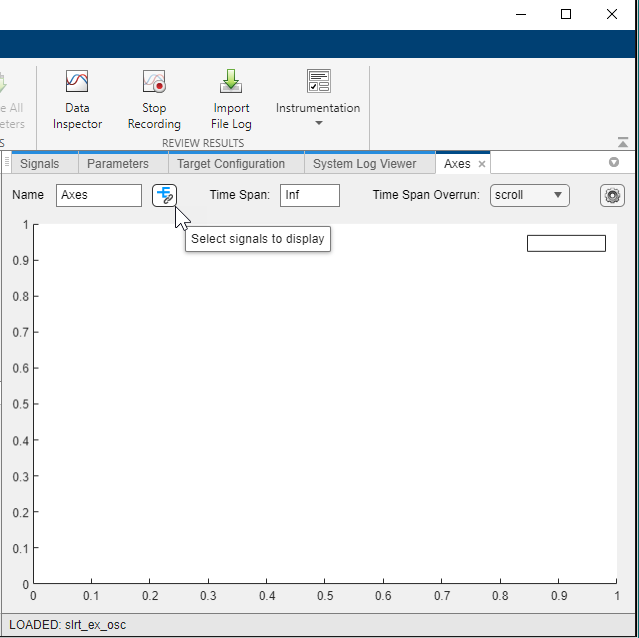Click the Time Span input field
Image resolution: width=639 pixels, height=638 pixels.
tap(309, 195)
